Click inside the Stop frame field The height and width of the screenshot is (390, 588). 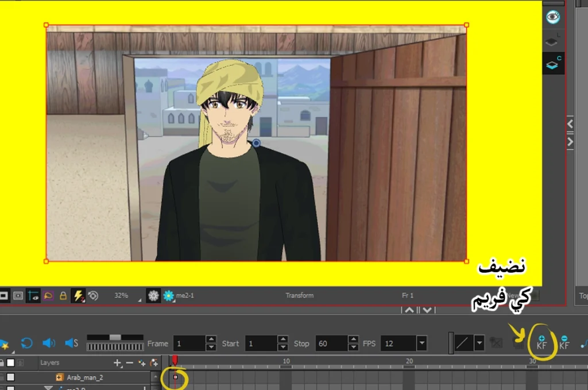point(330,343)
